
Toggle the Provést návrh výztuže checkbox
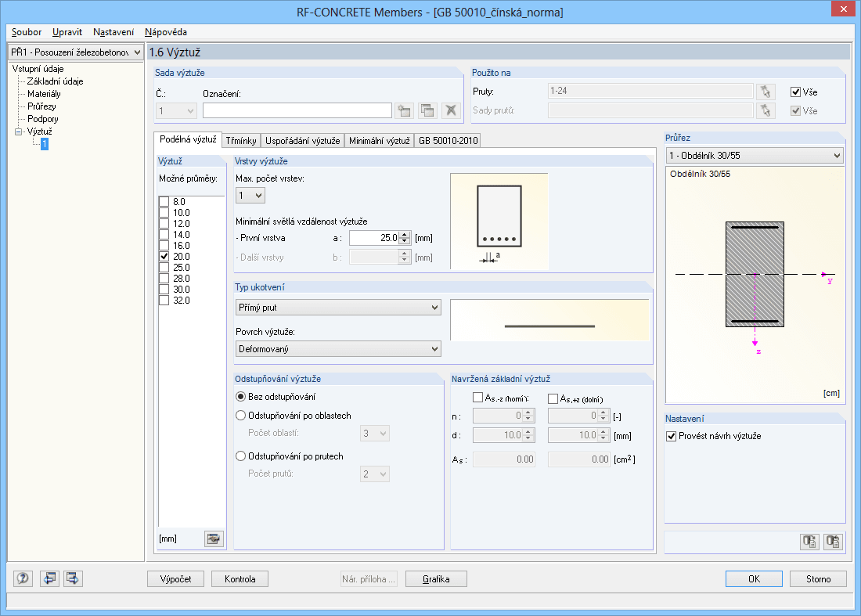click(x=671, y=437)
